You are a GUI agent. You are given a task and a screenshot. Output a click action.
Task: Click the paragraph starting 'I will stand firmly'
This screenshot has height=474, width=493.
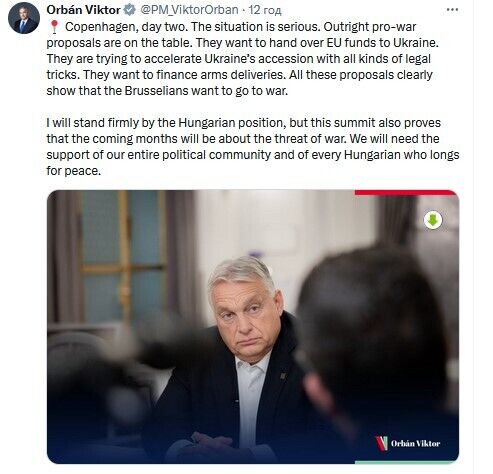pyautogui.click(x=253, y=147)
